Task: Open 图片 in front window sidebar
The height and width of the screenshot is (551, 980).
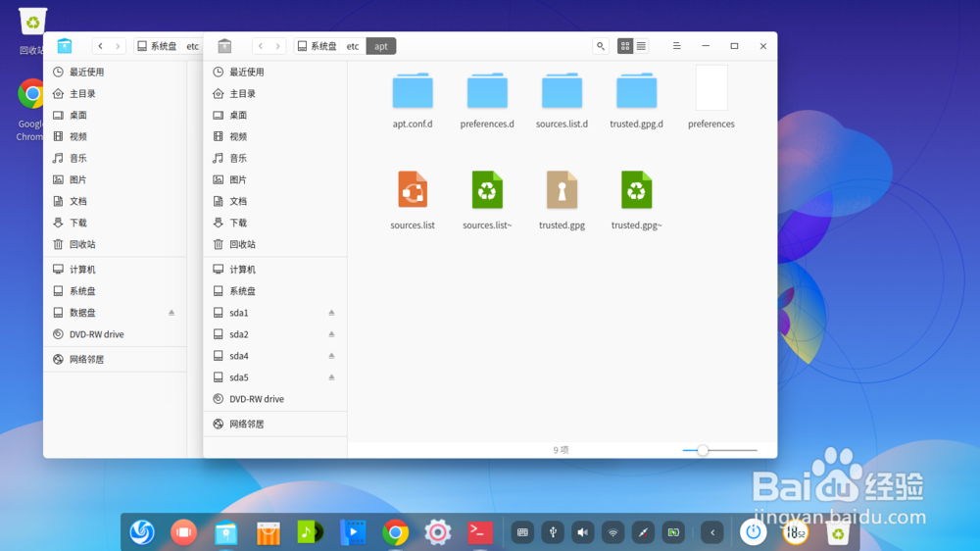Action: [x=275, y=179]
